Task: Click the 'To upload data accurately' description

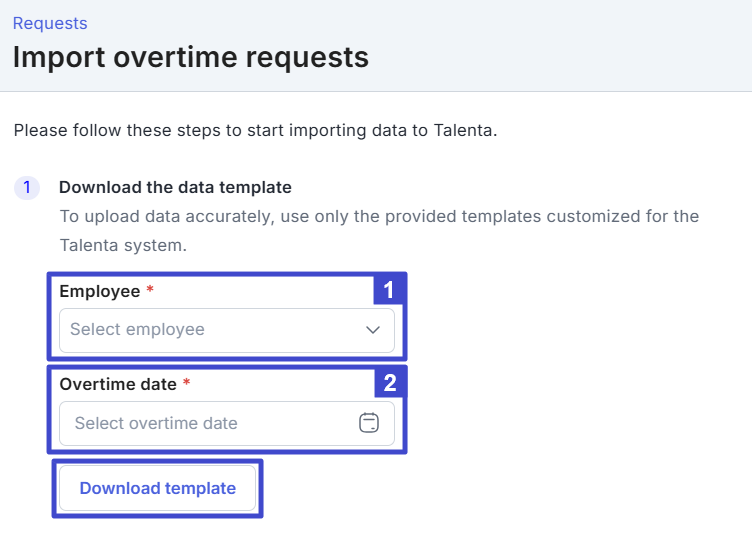Action: (x=378, y=216)
